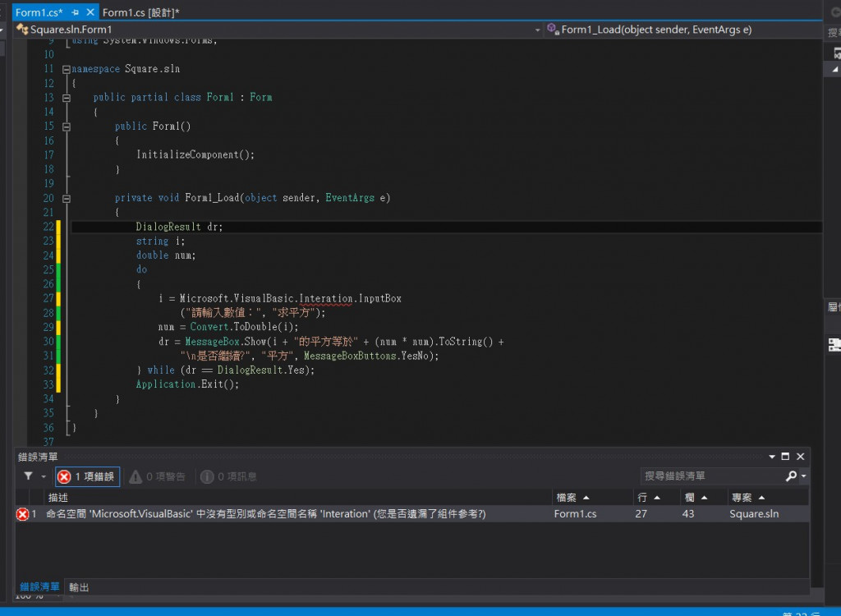Image resolution: width=841 pixels, height=616 pixels.
Task: Toggle the 0 項警告 warnings filter
Action: click(157, 476)
